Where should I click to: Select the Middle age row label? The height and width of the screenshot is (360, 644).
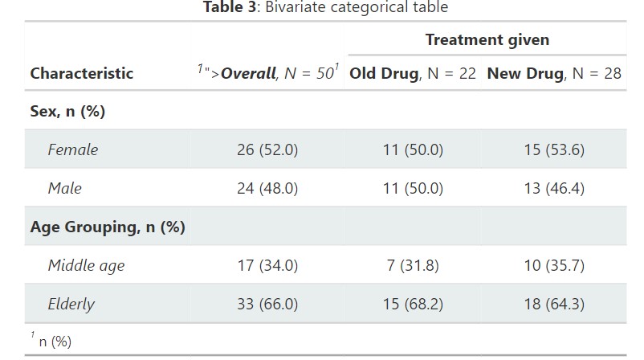tap(86, 266)
